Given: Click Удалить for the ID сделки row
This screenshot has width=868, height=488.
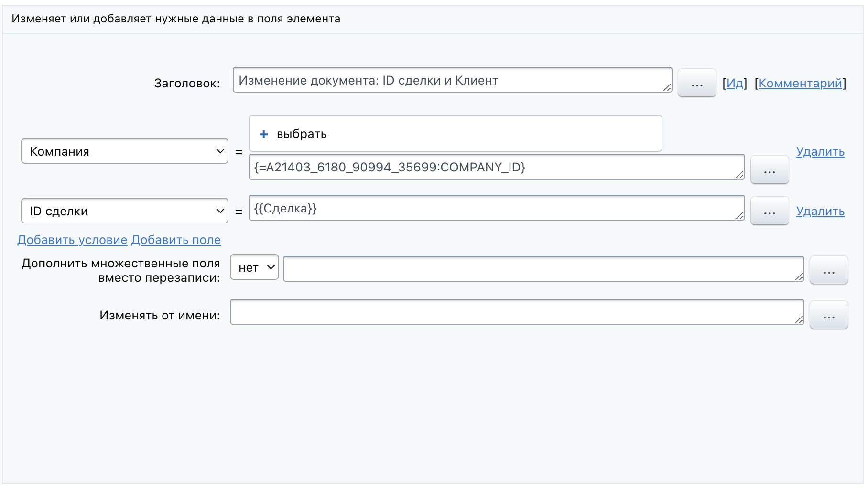Looking at the screenshot, I should point(820,212).
